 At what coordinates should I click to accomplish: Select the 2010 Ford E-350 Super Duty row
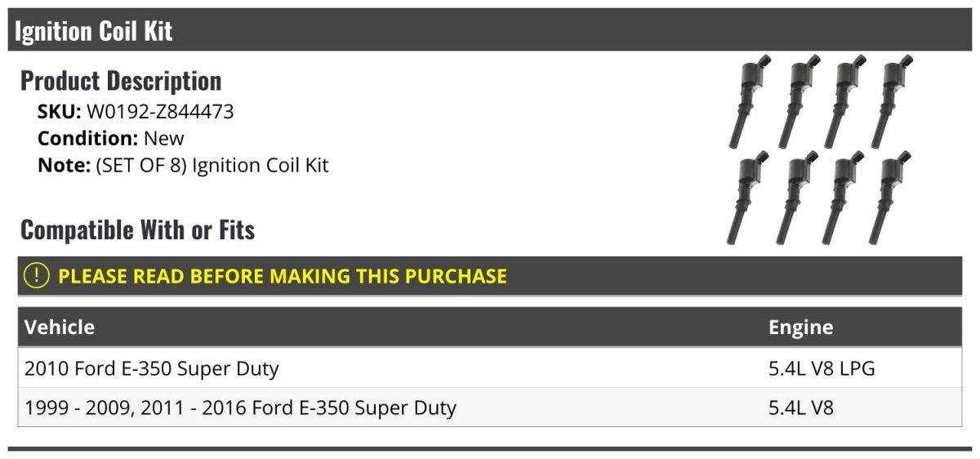tap(152, 368)
